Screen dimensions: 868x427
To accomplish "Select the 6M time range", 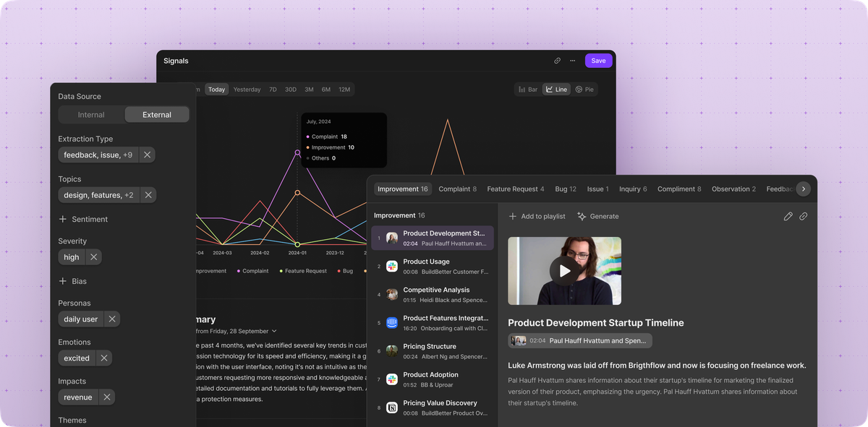I will 326,90.
